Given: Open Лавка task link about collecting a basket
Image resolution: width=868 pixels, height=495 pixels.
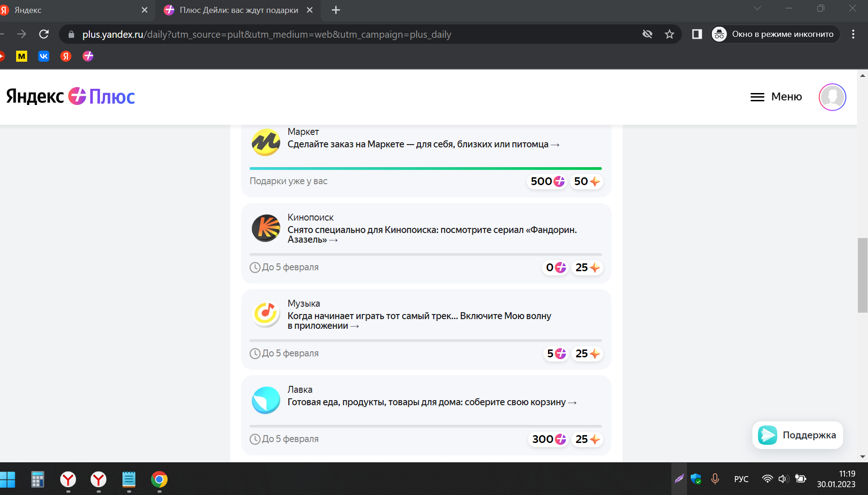Looking at the screenshot, I should coord(432,402).
